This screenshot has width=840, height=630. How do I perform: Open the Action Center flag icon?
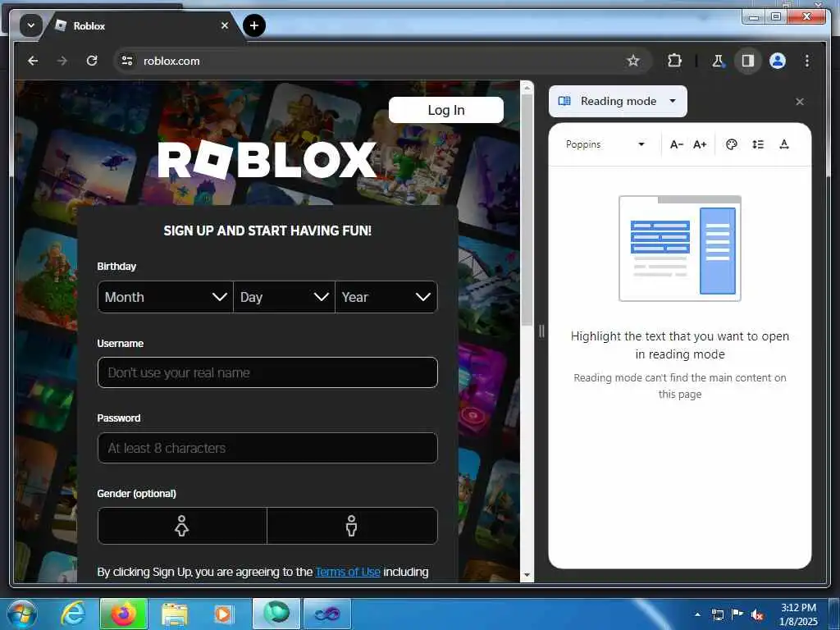click(x=737, y=614)
